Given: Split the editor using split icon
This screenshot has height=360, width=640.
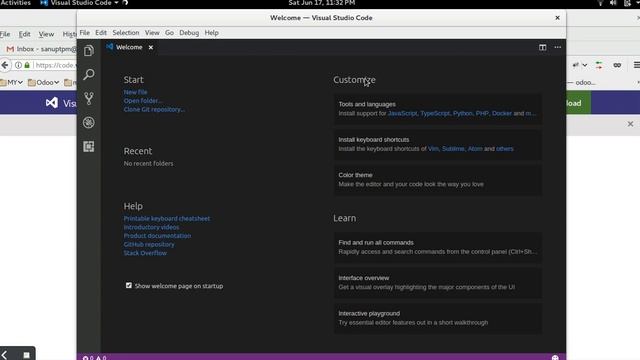Looking at the screenshot, I should 542,47.
